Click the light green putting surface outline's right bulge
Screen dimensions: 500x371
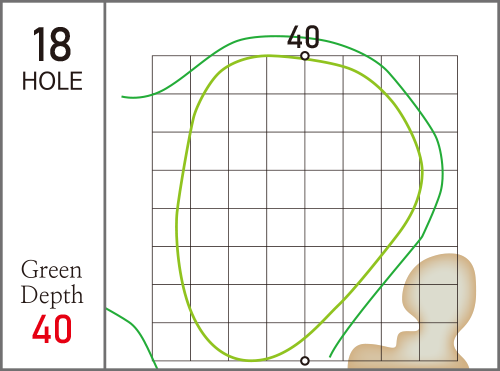422,173
